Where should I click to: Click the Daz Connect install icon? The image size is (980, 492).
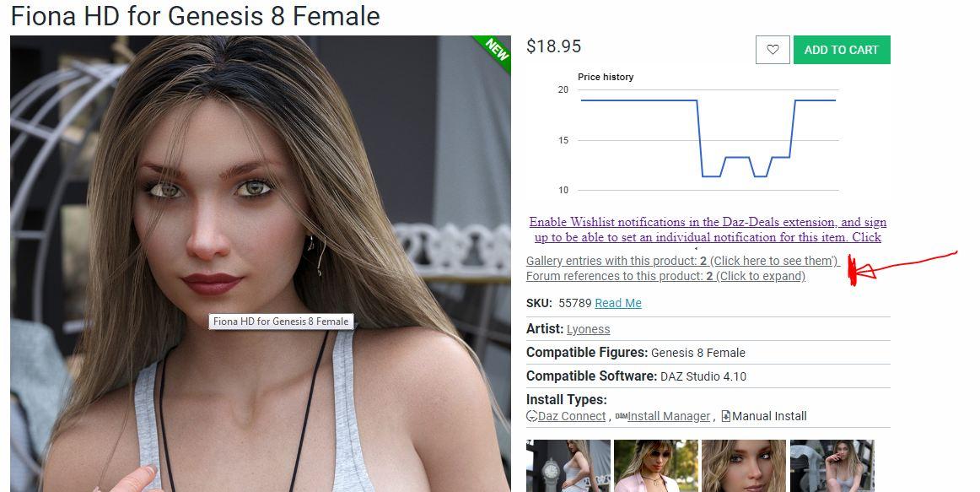click(x=532, y=416)
